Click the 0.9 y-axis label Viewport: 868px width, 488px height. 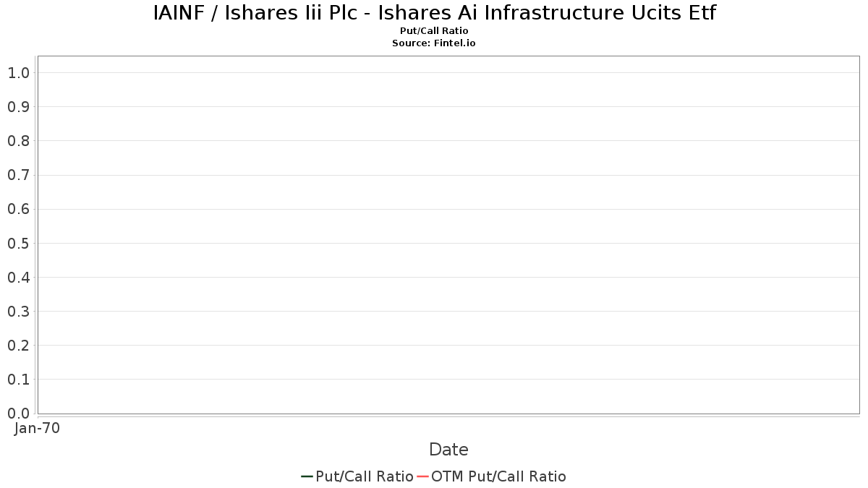pos(18,107)
